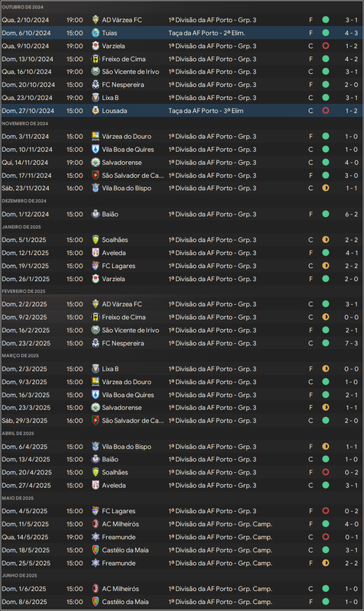
Task: Click the Dom, 2/3/2025 Lixa B row date
Action: pyautogui.click(x=24, y=369)
